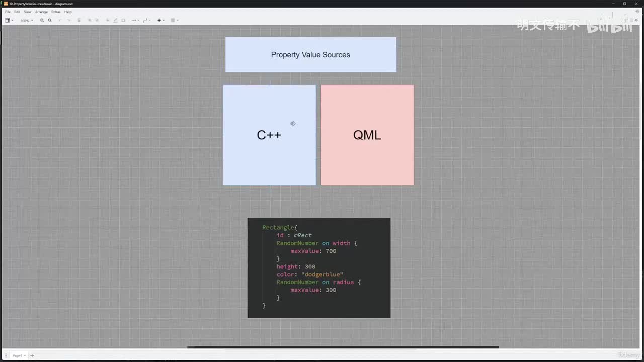Click the 'maxValue: 700' line in code

click(313, 251)
